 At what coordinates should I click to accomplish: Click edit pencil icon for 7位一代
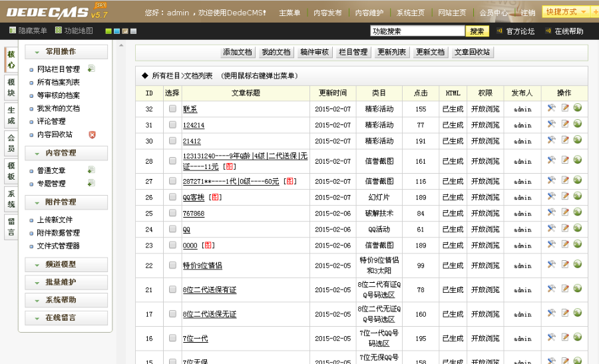coord(565,337)
